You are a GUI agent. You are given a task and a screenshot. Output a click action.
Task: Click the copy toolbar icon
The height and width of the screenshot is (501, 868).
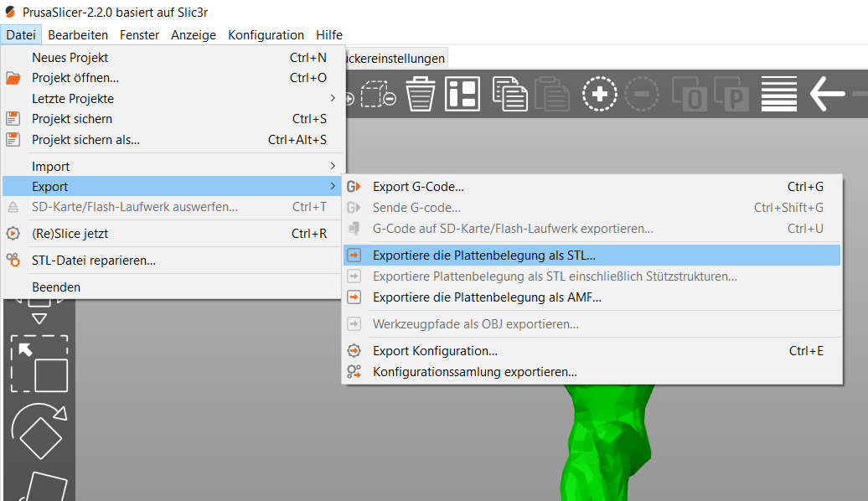pos(509,94)
